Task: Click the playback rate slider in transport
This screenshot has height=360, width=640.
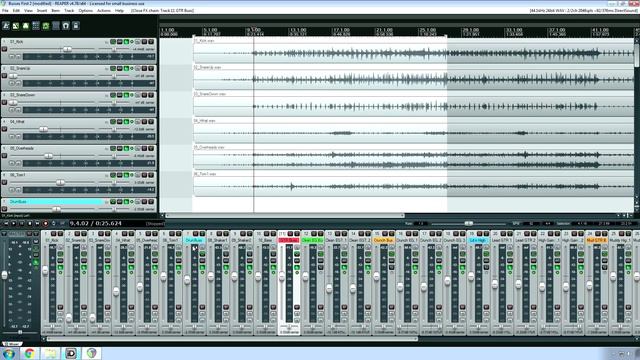Action: (x=469, y=223)
